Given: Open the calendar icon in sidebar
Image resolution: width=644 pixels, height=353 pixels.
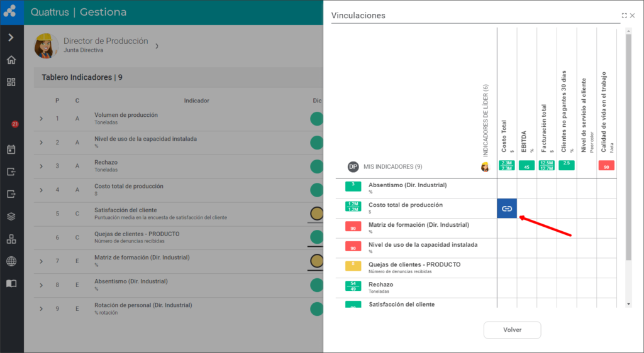Looking at the screenshot, I should click(11, 149).
